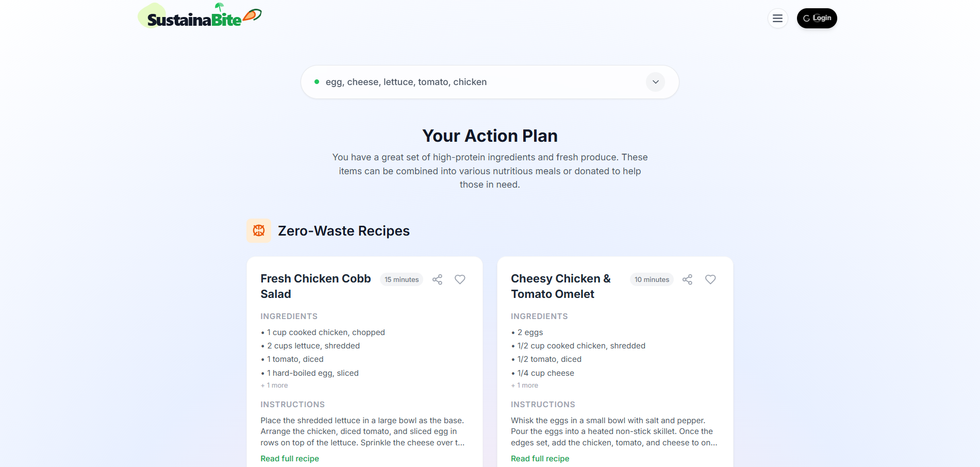This screenshot has width=980, height=467.
Task: Open the hamburger navigation menu
Action: [778, 18]
